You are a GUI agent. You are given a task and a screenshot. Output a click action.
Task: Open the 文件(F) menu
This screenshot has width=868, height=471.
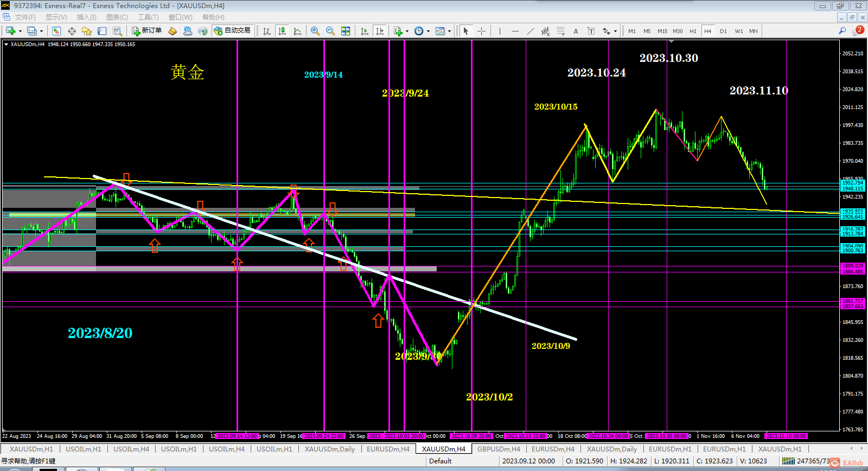click(x=25, y=17)
